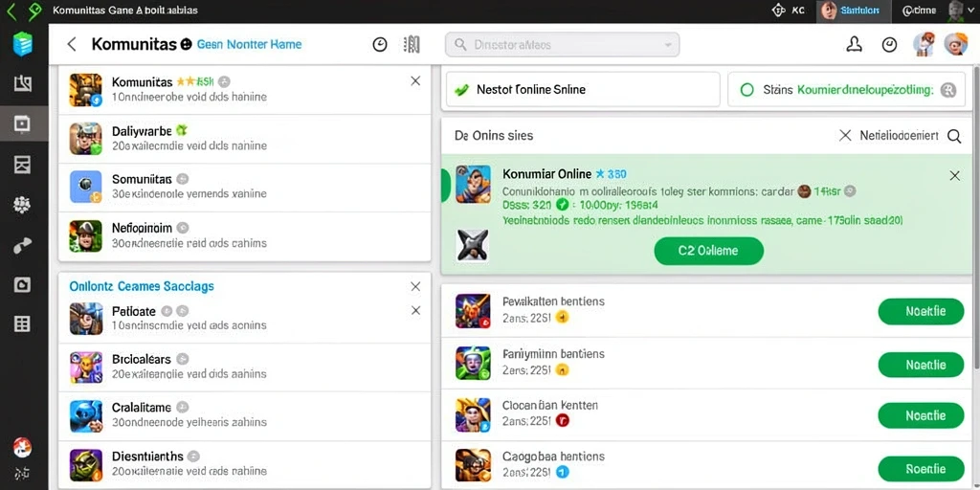Screen dimensions: 980x490
Task: Click Noetfie button for Pevalkatten bentiens
Action: tap(921, 311)
